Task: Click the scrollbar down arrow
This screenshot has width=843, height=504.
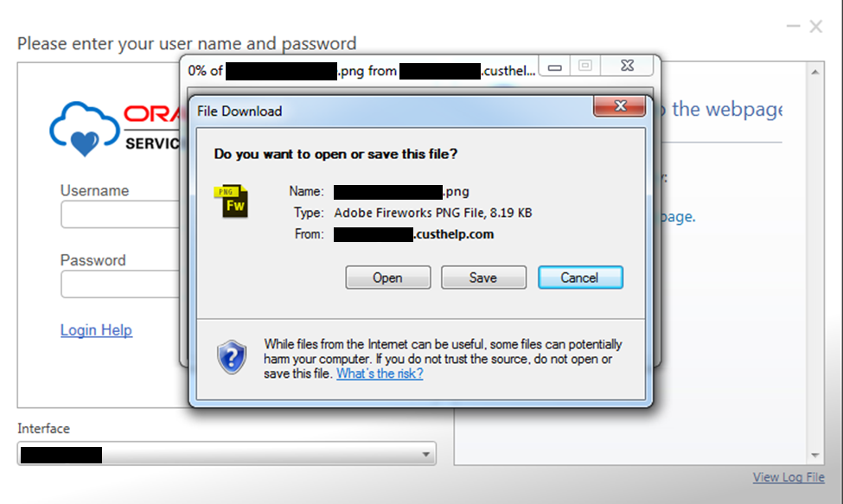Action: 815,455
